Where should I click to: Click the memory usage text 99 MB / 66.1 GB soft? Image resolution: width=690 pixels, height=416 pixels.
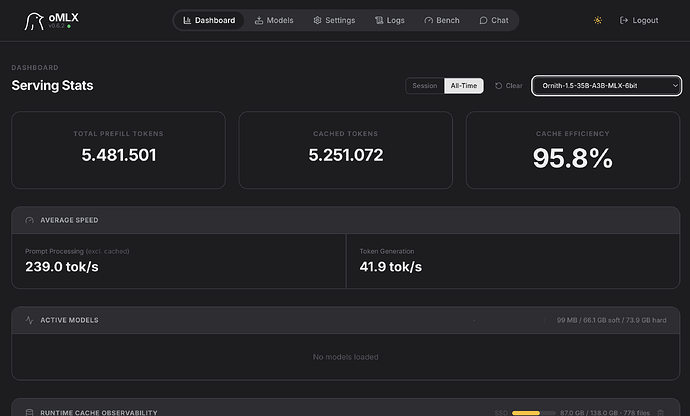coord(612,320)
